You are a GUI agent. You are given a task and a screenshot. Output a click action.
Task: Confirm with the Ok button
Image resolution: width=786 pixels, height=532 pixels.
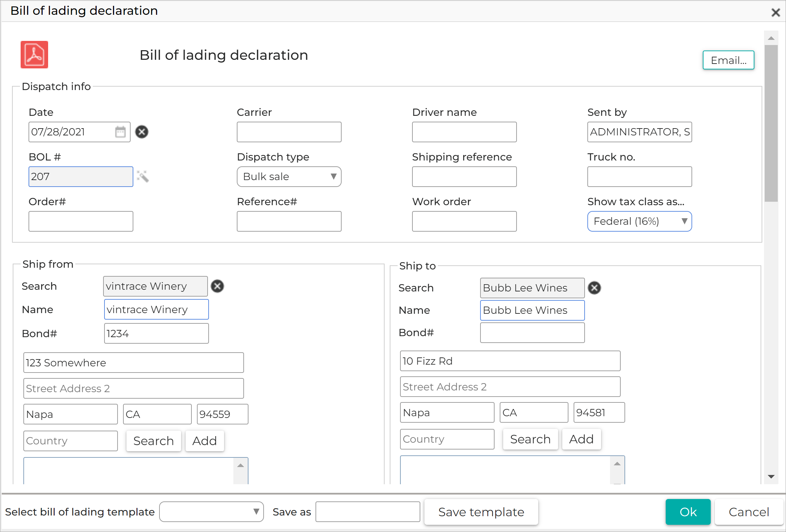tap(688, 512)
